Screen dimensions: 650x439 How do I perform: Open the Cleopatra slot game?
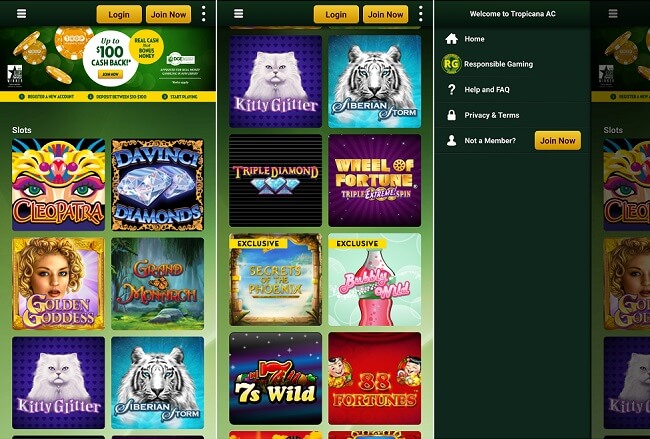(x=58, y=184)
